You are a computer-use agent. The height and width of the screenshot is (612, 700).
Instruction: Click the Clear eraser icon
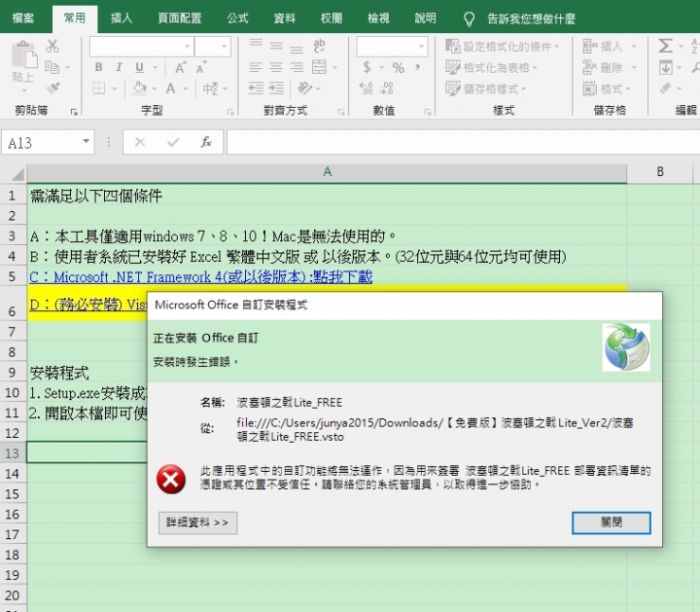pyautogui.click(x=666, y=88)
